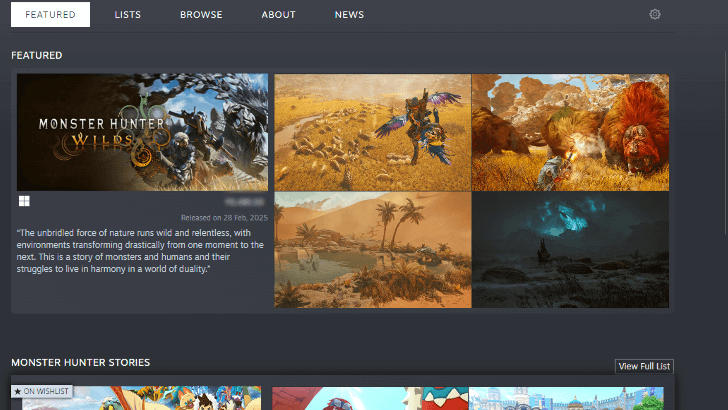Click the game description quote text
Screen dimensions: 728x410
140,251
